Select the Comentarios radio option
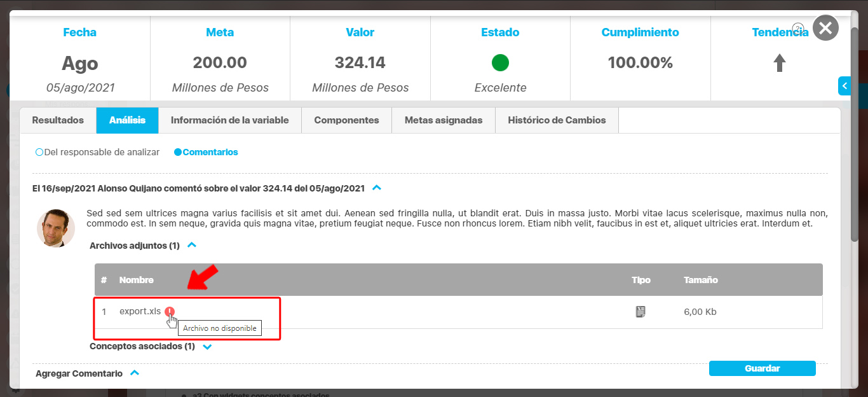 click(178, 153)
